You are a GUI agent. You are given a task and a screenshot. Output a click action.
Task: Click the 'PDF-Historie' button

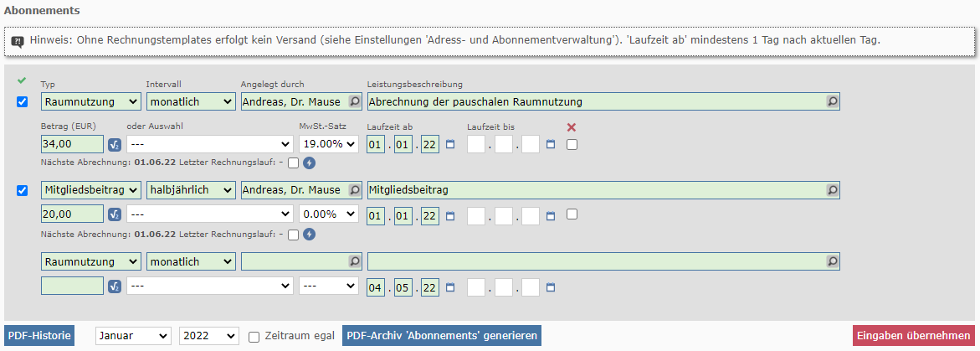click(39, 336)
